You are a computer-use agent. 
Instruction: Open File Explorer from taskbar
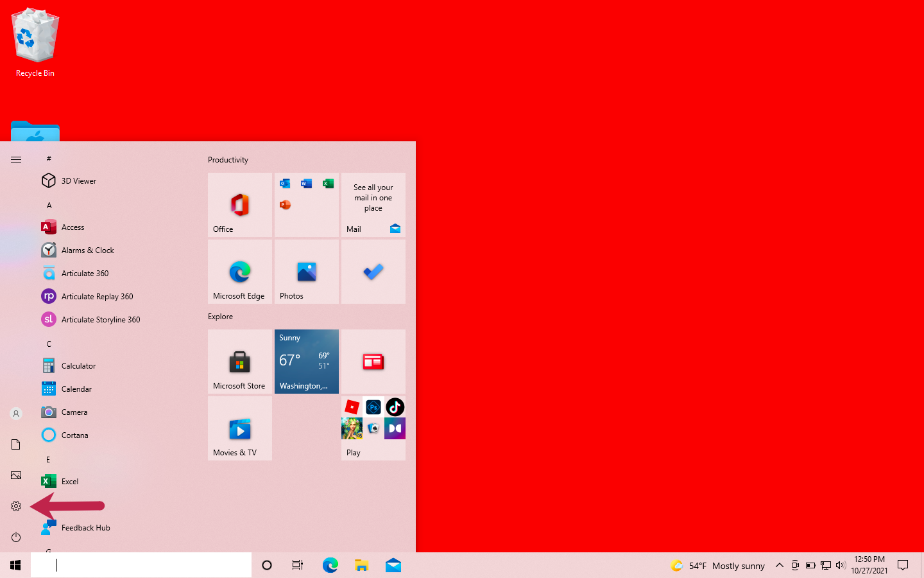[362, 565]
